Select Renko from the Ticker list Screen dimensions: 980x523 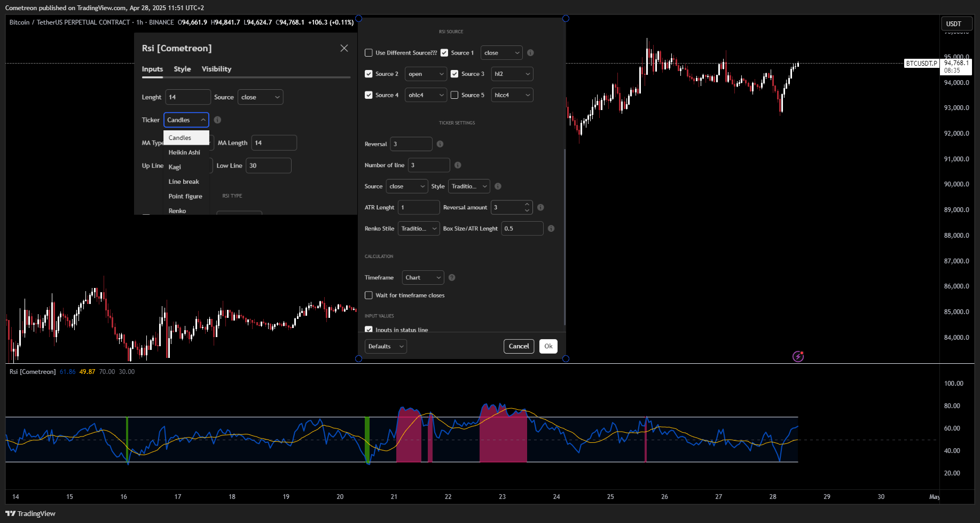186,210
